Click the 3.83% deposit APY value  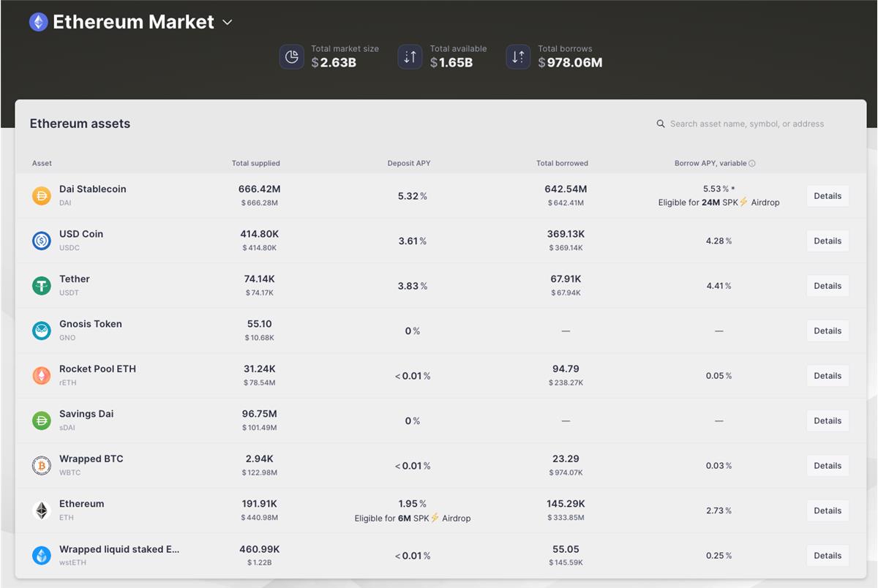point(413,286)
